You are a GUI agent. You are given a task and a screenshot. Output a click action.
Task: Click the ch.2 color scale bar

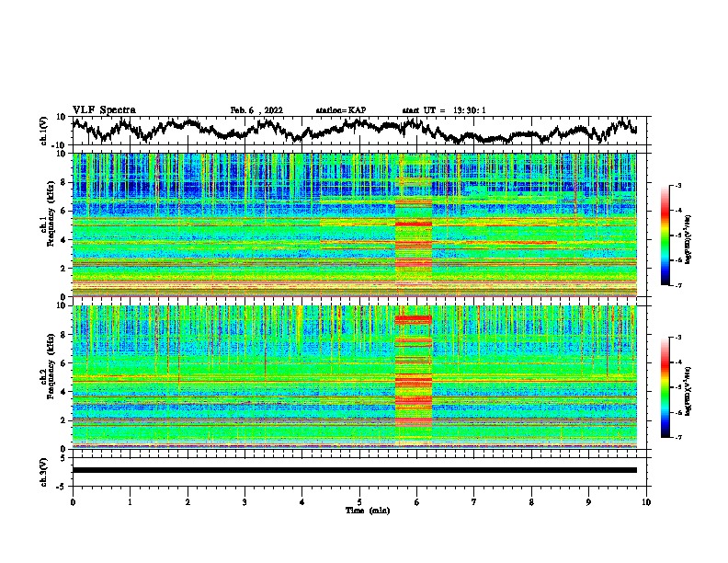[x=665, y=387]
